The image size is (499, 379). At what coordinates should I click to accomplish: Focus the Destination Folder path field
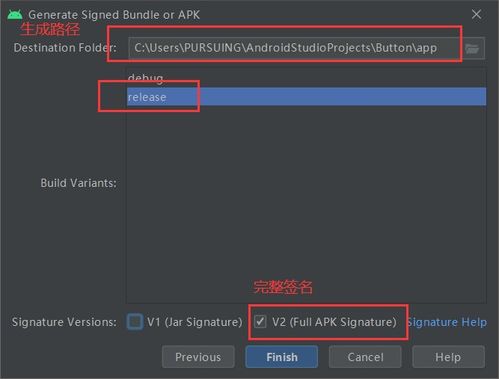coord(295,48)
